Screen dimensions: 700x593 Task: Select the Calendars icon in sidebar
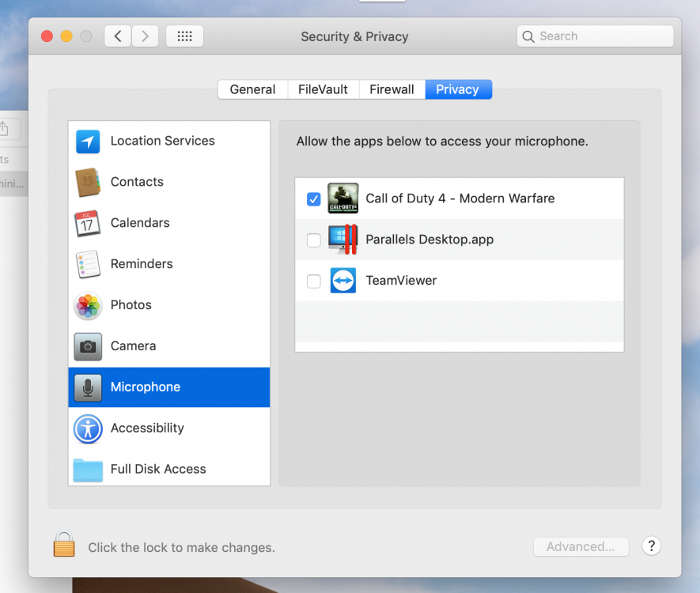click(x=88, y=223)
